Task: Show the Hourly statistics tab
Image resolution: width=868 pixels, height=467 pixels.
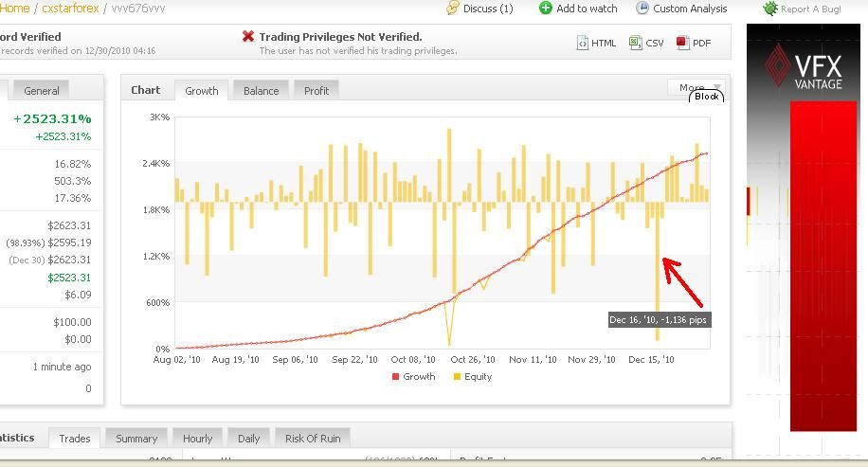Action: point(197,439)
